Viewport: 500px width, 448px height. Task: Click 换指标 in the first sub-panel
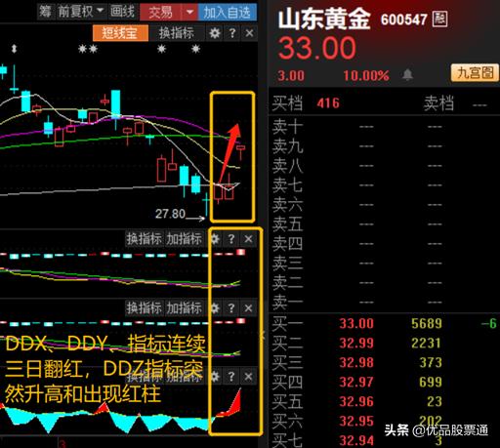pos(144,239)
